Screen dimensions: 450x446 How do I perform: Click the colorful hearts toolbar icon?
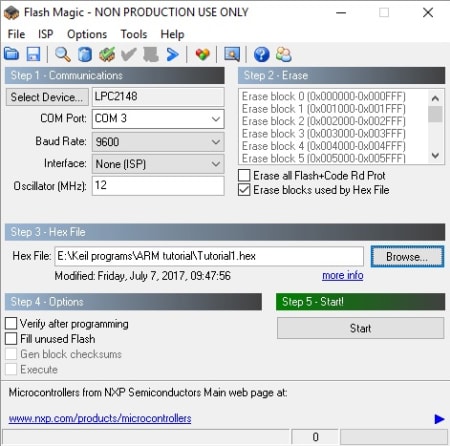[202, 54]
